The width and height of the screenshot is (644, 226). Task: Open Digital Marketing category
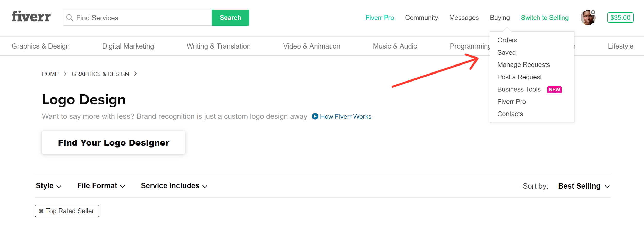coord(128,46)
